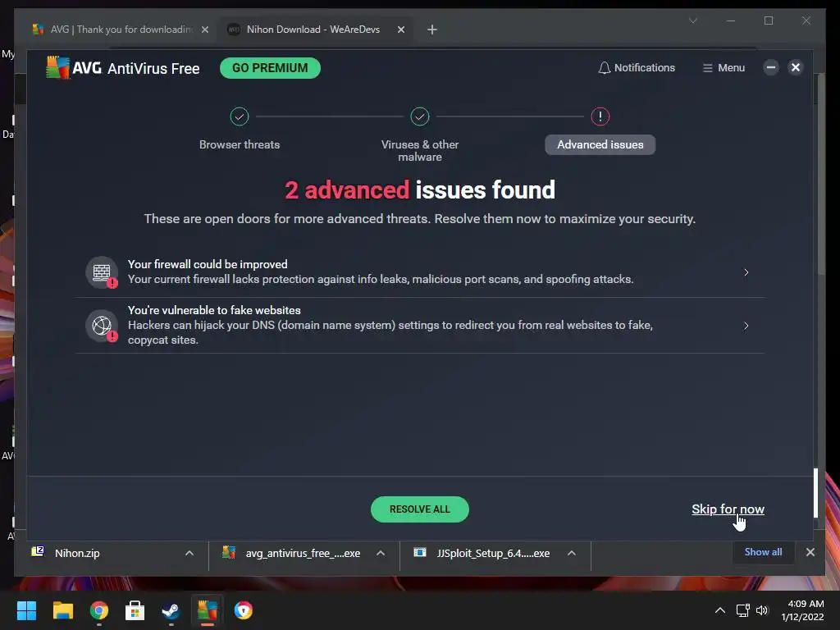Open avg_antivirus_free exe download
Screen dimensions: 840x630
click(x=303, y=554)
